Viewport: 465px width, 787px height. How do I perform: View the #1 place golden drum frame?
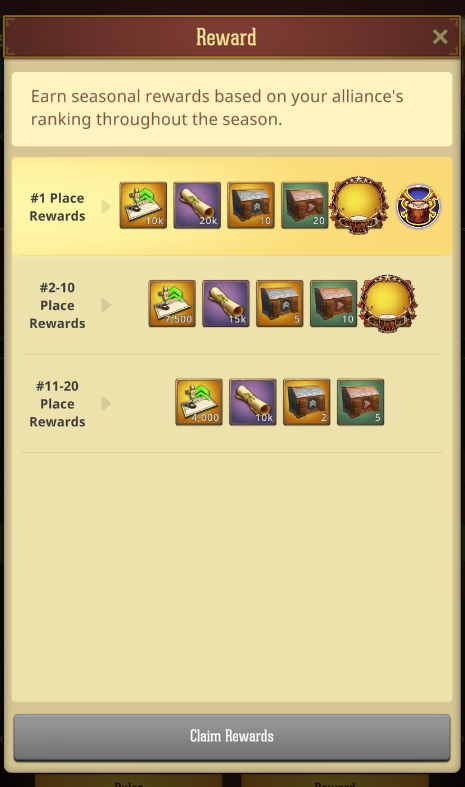[x=359, y=205]
